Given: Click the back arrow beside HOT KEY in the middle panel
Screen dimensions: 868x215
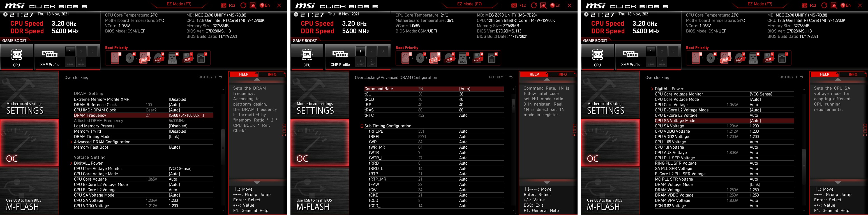Looking at the screenshot, I should pyautogui.click(x=511, y=77).
